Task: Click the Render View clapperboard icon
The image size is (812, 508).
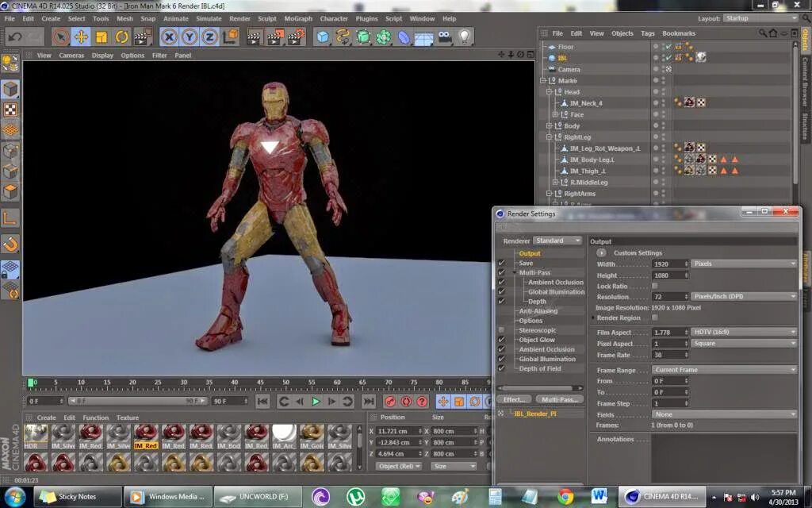Action: (x=255, y=37)
